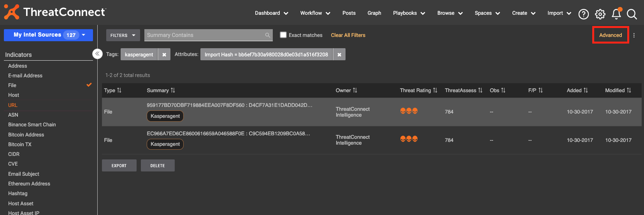Select Bitcoin TX indicator type

click(x=20, y=144)
